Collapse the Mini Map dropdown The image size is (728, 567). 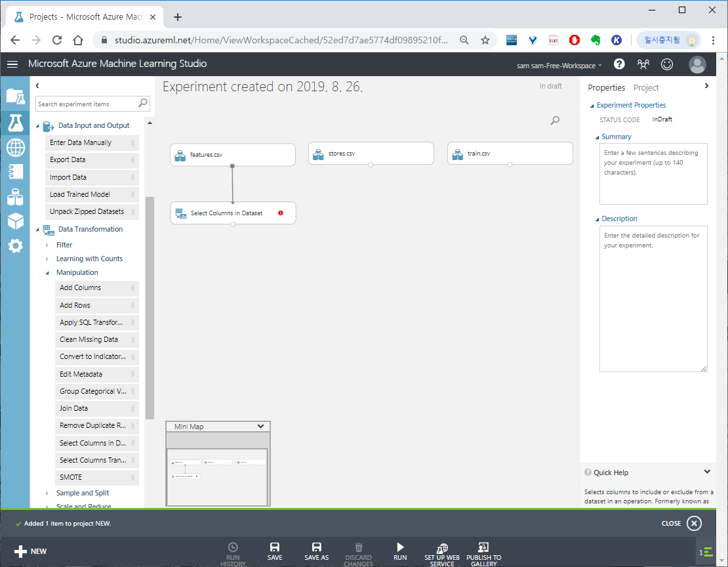click(x=260, y=426)
